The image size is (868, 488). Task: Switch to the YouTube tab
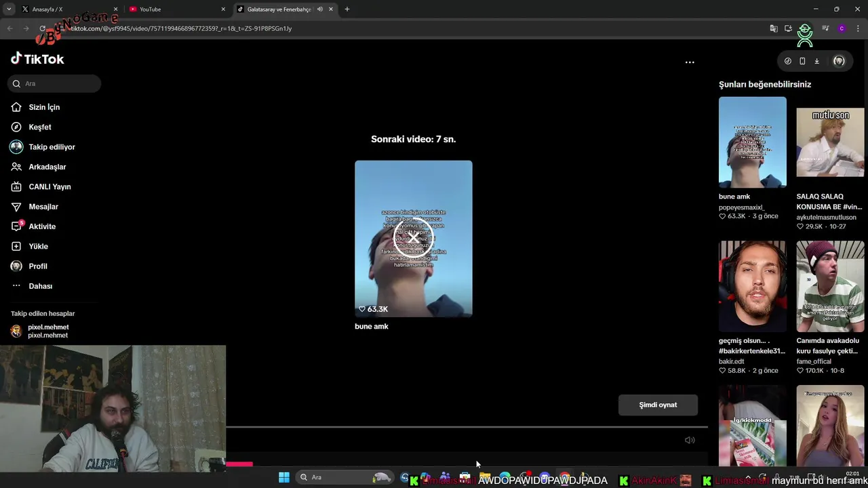[x=176, y=9]
